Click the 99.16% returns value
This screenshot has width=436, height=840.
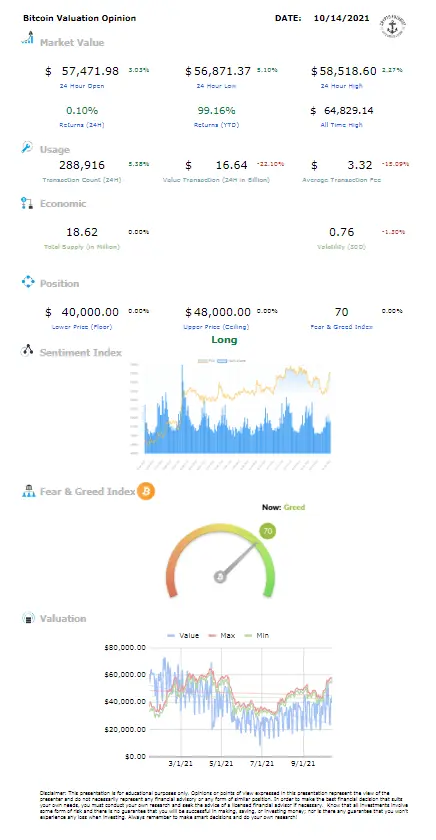click(217, 110)
